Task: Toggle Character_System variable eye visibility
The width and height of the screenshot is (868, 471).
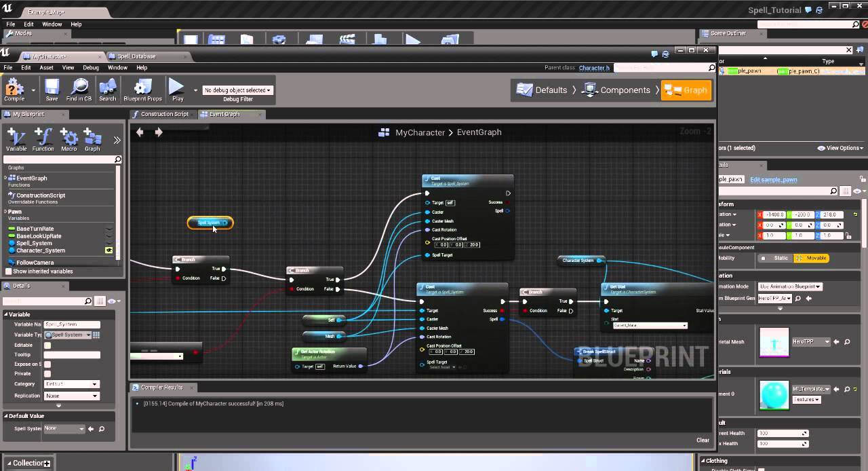Action: point(108,250)
